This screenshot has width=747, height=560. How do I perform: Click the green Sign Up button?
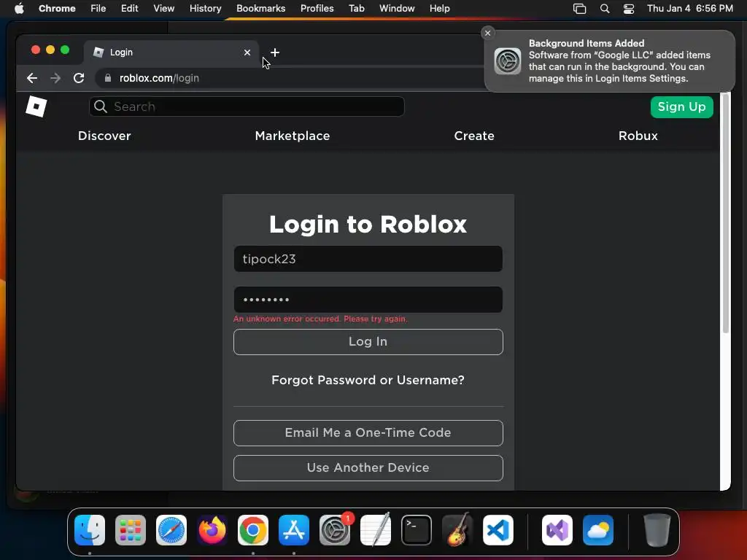(x=682, y=106)
